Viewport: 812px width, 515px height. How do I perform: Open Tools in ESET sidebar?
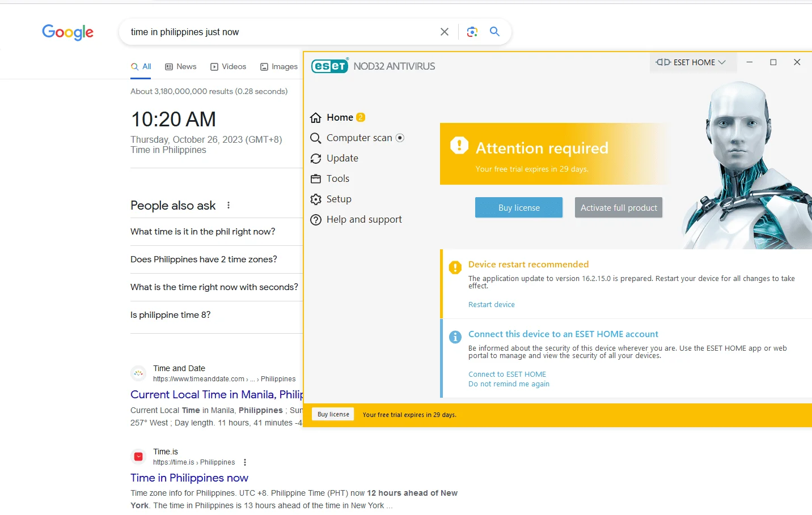(x=337, y=178)
